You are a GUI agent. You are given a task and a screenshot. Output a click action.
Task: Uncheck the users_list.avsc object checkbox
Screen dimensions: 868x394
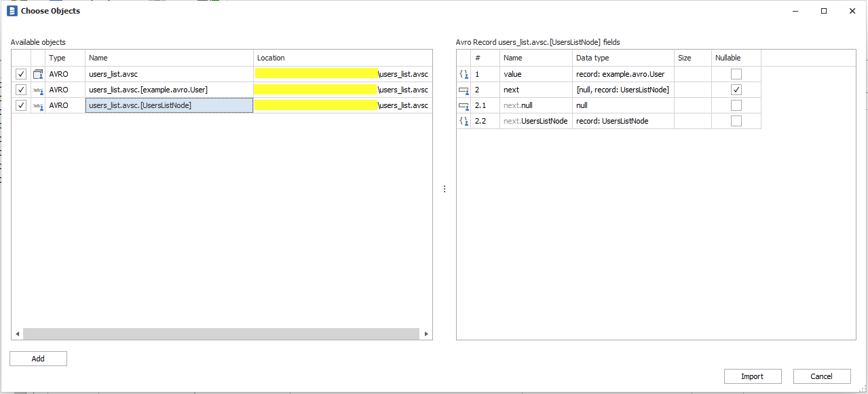[21, 74]
